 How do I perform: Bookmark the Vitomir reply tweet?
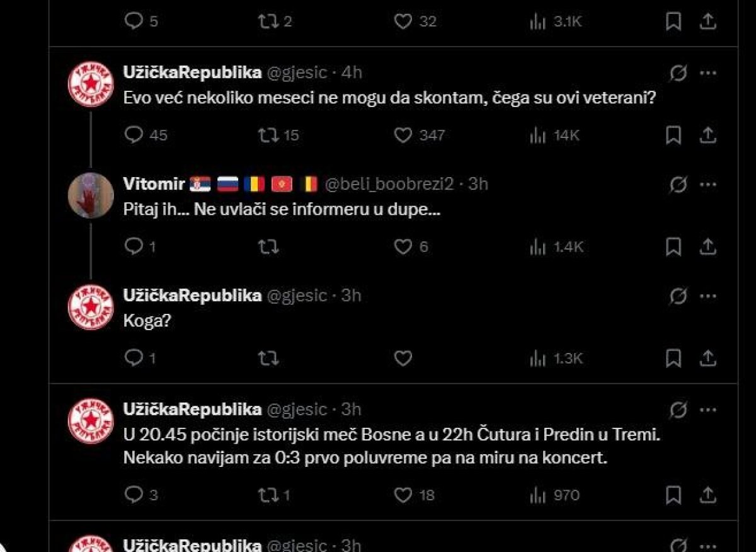(x=673, y=247)
